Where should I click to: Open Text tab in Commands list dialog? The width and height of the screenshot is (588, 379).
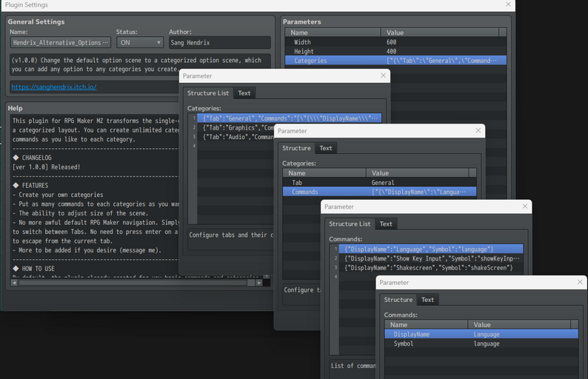point(386,224)
